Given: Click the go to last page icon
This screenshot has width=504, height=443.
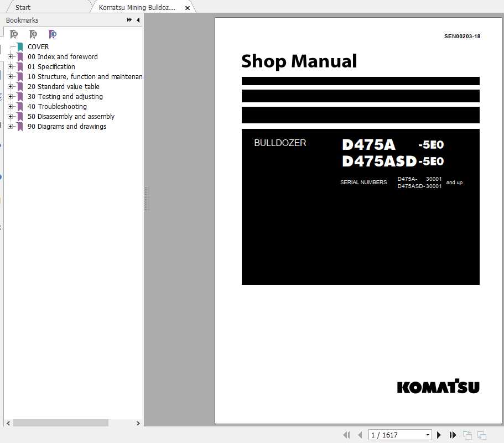Looking at the screenshot, I should click(453, 435).
